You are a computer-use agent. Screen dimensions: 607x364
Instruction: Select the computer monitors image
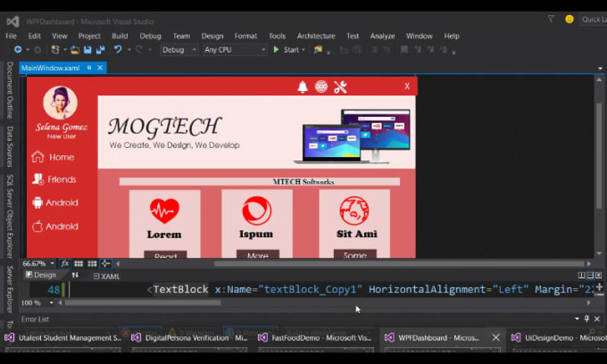point(352,136)
